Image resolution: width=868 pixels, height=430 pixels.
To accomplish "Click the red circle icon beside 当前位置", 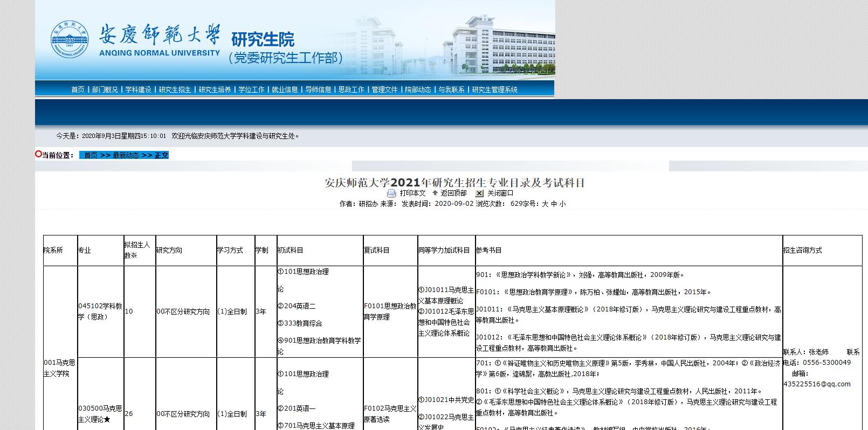I will pyautogui.click(x=38, y=155).
